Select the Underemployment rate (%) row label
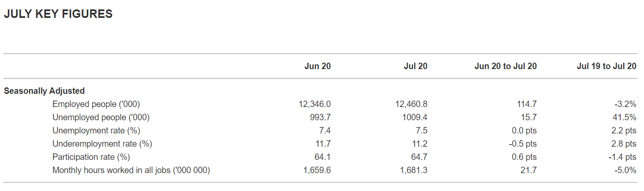 [x=102, y=144]
